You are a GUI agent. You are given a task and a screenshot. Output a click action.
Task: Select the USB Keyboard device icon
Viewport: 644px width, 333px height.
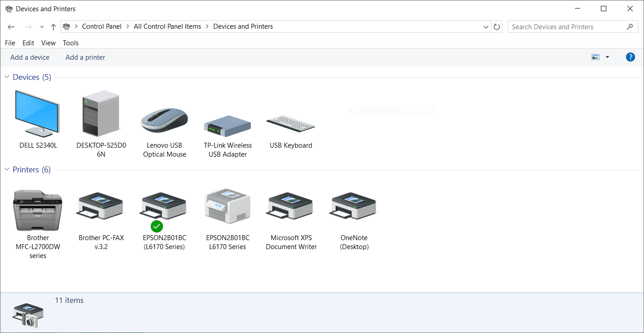pos(290,123)
